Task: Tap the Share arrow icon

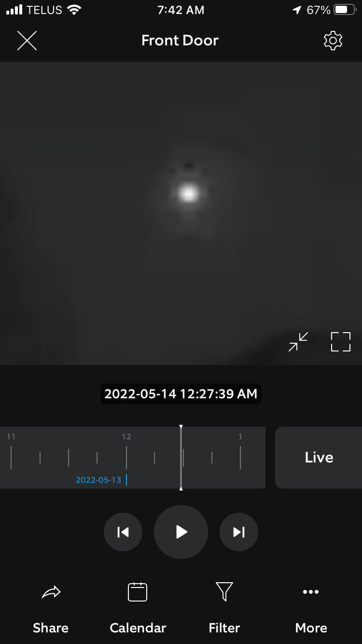Action: point(51,592)
